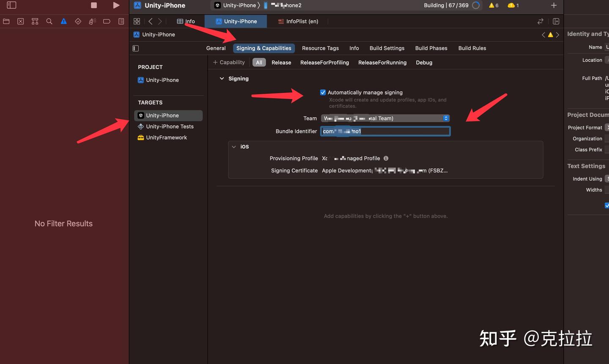The width and height of the screenshot is (609, 364).
Task: Open the Debug navigator spray icon
Action: (x=92, y=21)
